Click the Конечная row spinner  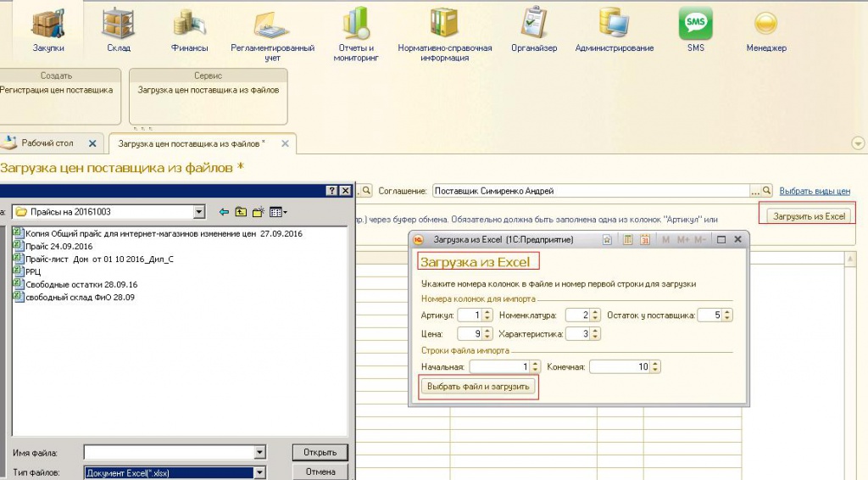pyautogui.click(x=655, y=366)
